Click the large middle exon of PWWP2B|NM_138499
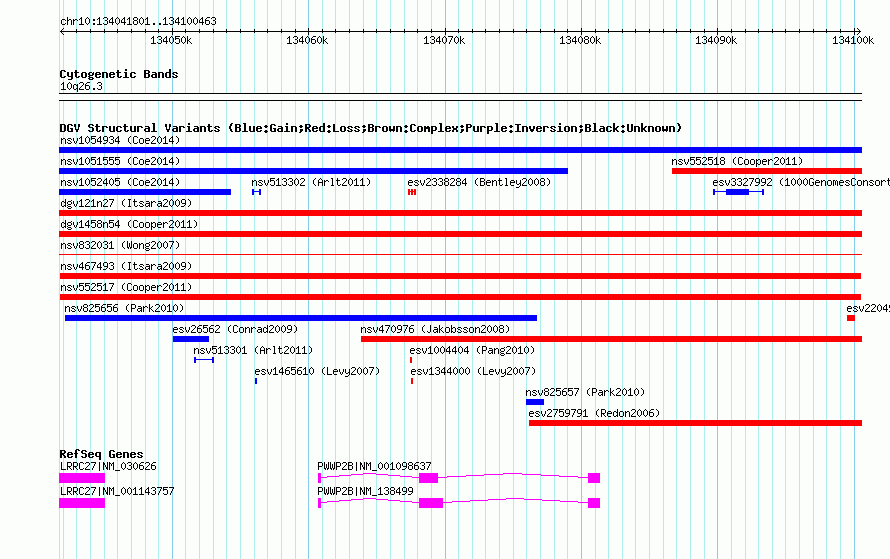This screenshot has width=890, height=559. point(431,503)
